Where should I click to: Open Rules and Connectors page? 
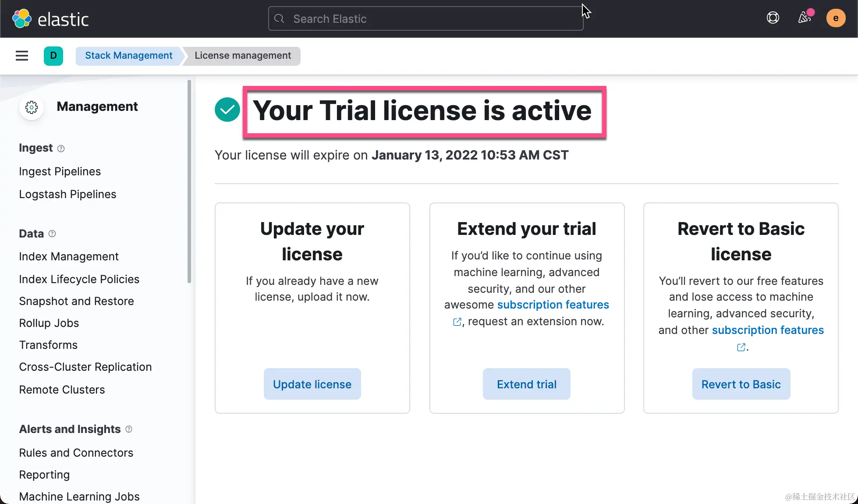click(76, 453)
